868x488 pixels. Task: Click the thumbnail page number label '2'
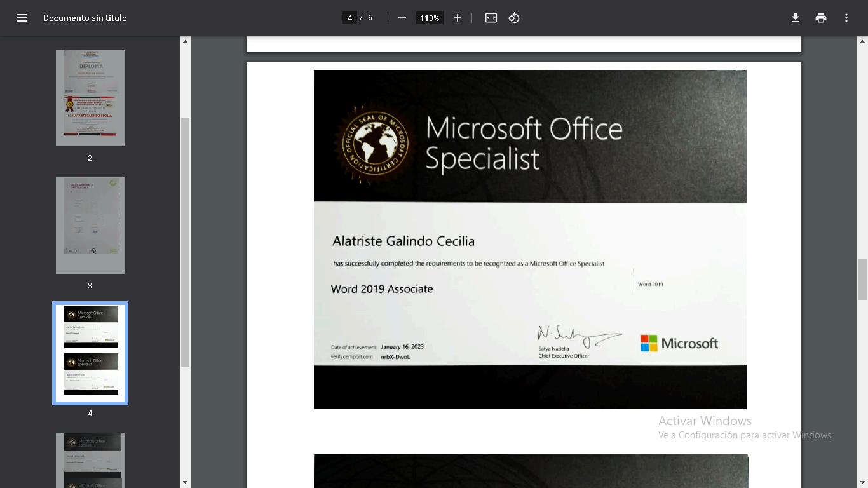pos(90,158)
